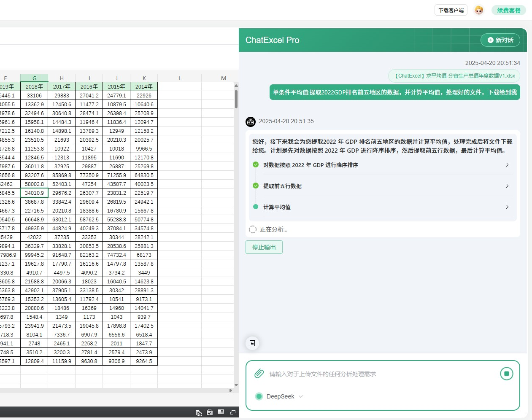Click the cell containing 33106
The image size is (532, 420).
coord(34,96)
